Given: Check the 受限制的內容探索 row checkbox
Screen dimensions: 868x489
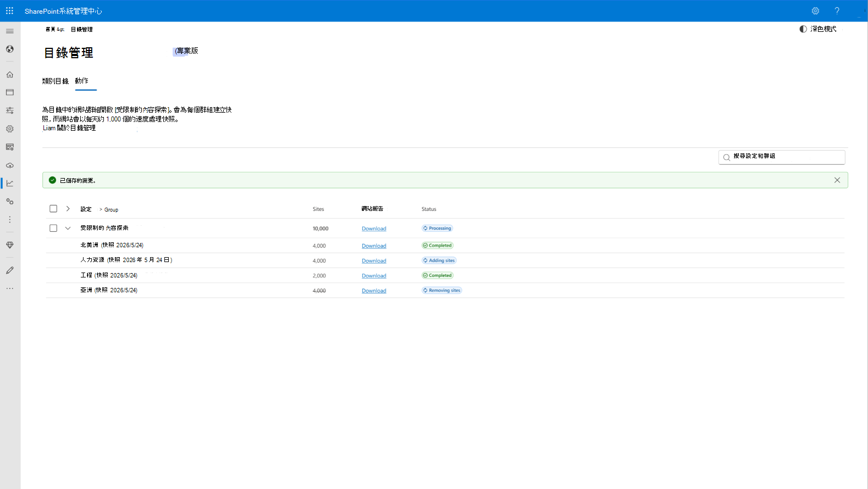Looking at the screenshot, I should coord(53,228).
